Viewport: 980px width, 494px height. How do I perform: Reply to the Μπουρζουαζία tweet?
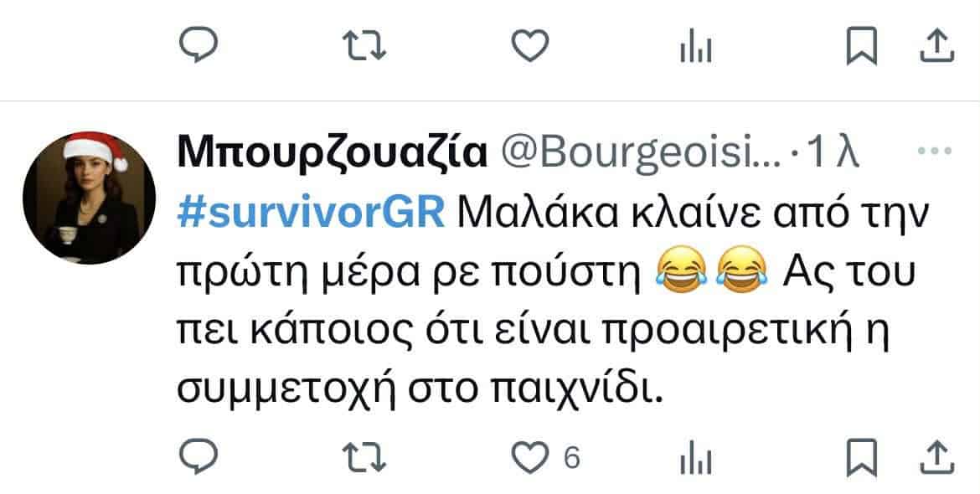pyautogui.click(x=199, y=457)
